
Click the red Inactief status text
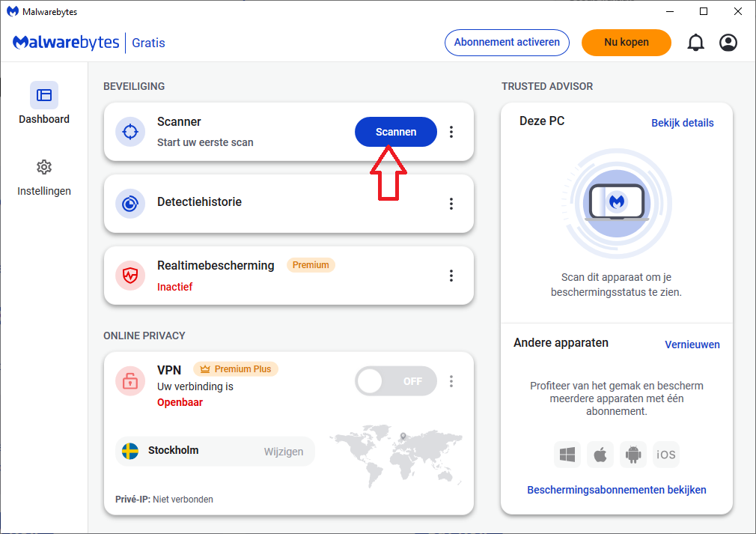click(174, 287)
